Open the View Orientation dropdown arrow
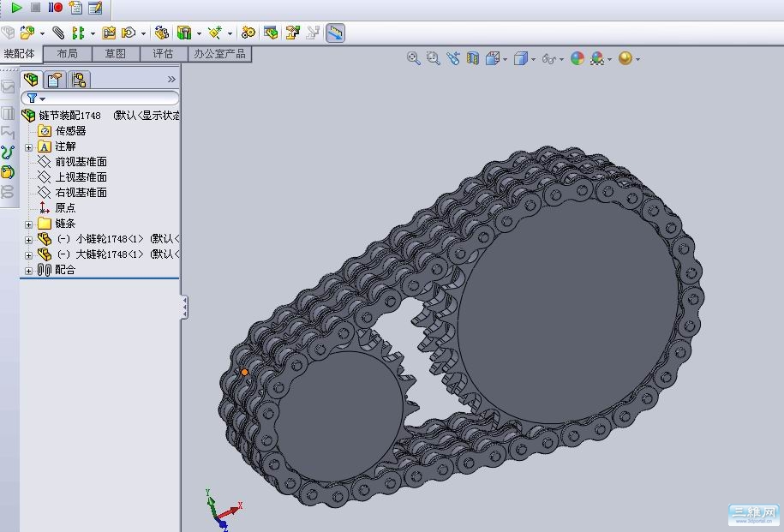This screenshot has height=532, width=784. (x=505, y=59)
